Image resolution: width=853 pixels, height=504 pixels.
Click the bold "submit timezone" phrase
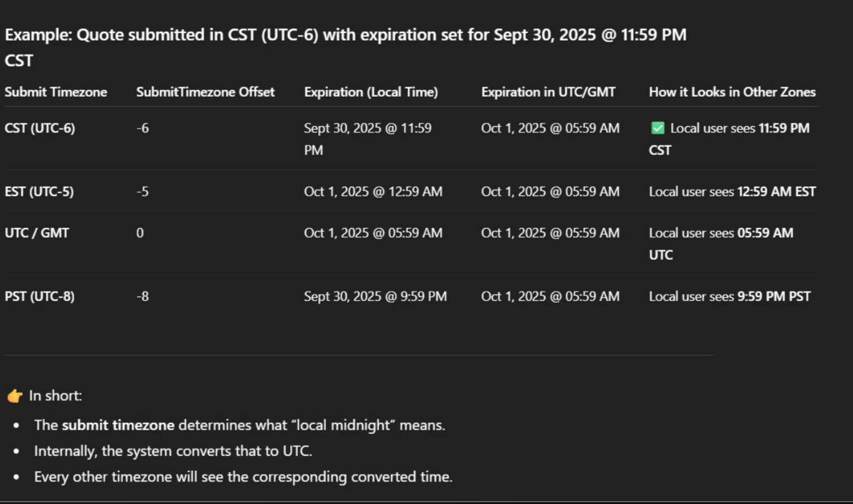(x=118, y=425)
